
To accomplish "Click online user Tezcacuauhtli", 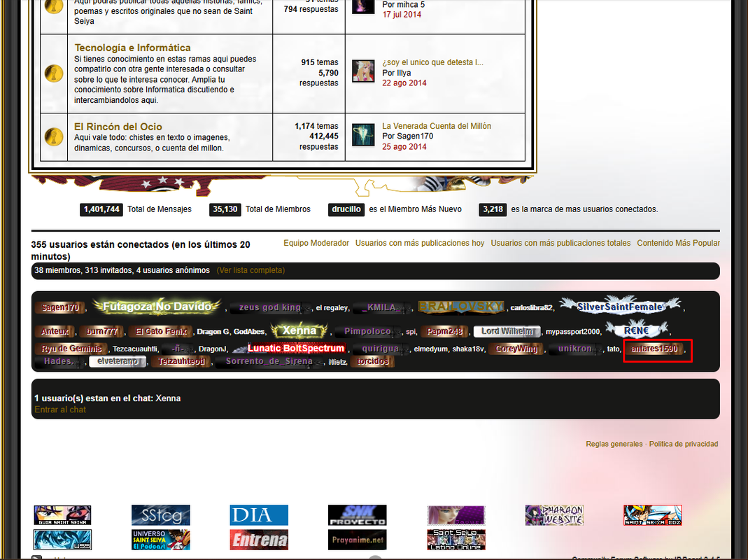I will [x=136, y=349].
